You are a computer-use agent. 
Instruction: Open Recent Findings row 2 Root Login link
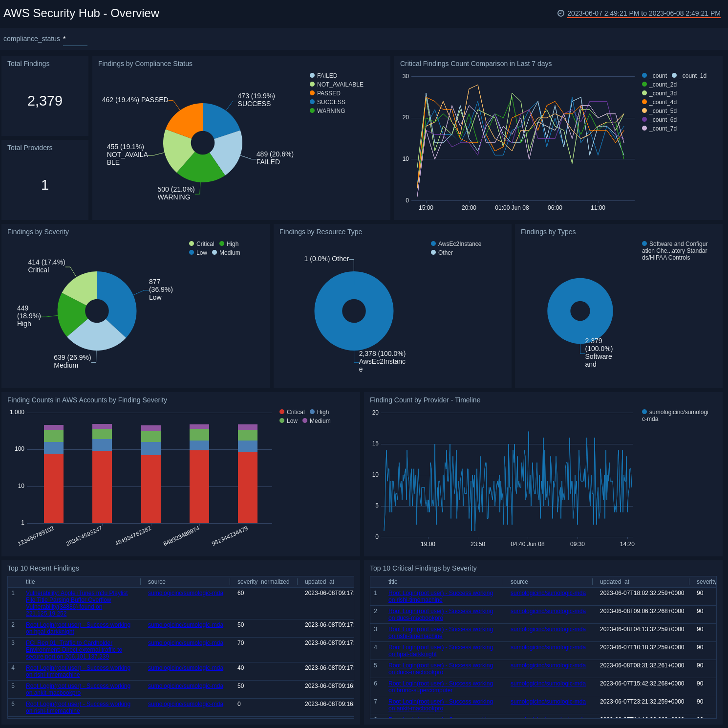pyautogui.click(x=78, y=628)
